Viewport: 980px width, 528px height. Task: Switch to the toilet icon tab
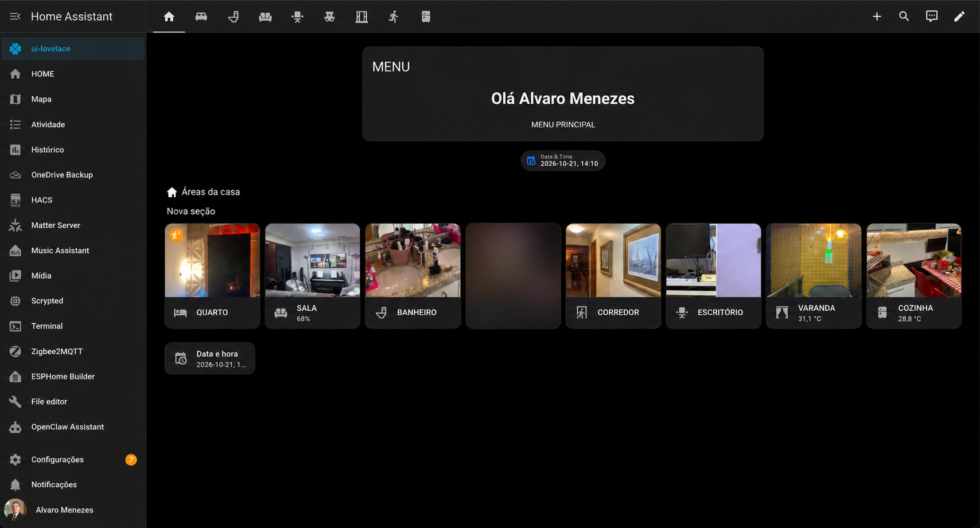[233, 17]
